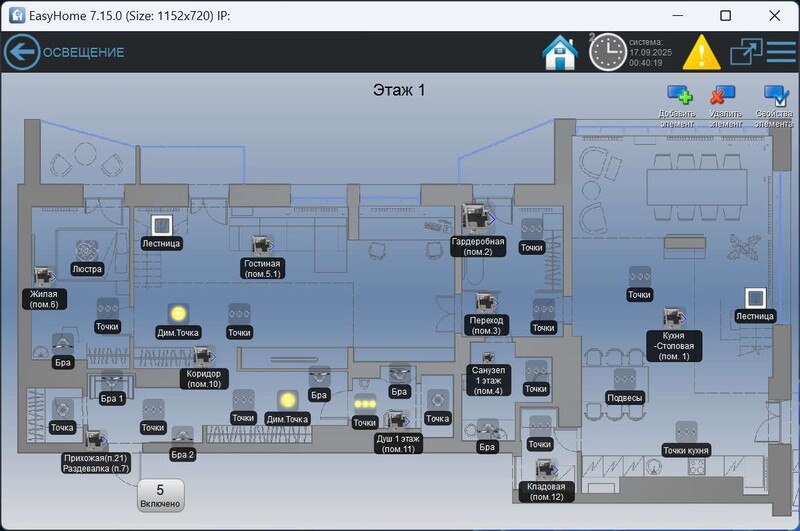Screen dimensions: 800x531
Task: Click the window expand icon in the header
Action: tap(746, 52)
